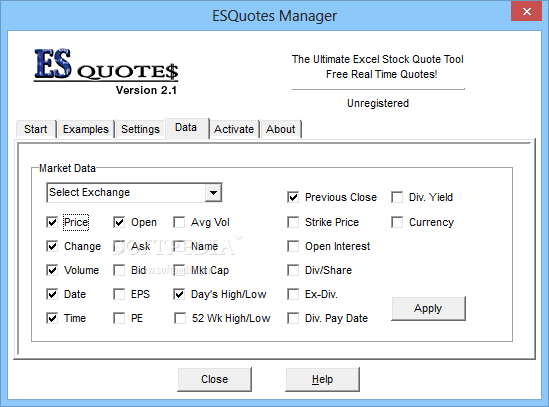
Task: Enable the Currency checkbox
Action: tap(397, 222)
